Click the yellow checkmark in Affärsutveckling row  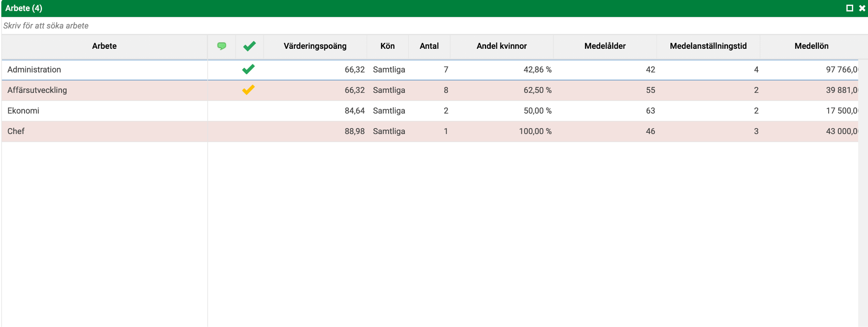click(x=248, y=89)
